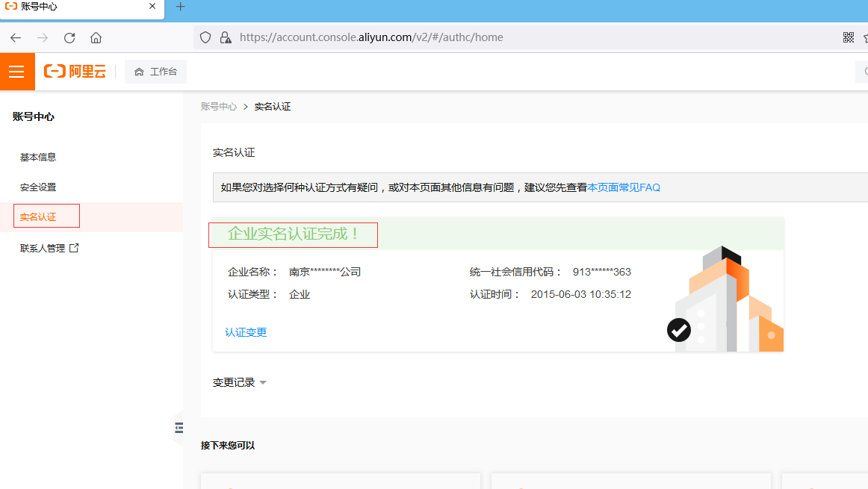
Task: Open 工作台 workbench in the top bar
Action: coord(155,72)
